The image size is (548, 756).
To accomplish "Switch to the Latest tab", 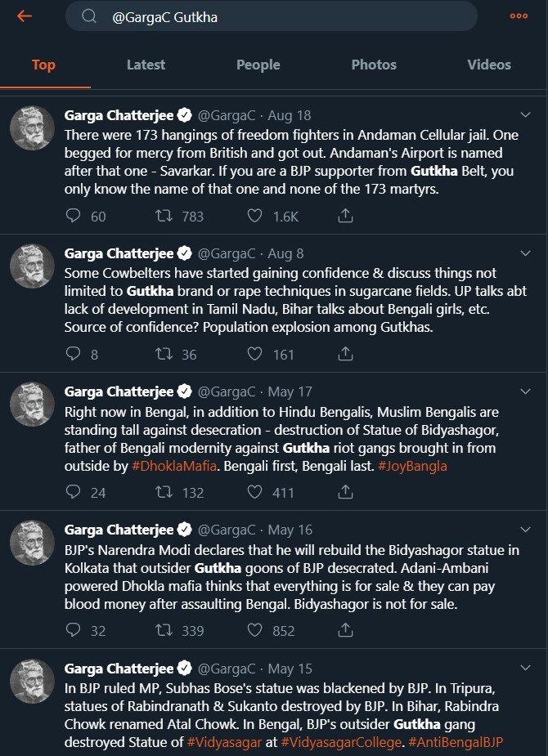I will 146,65.
